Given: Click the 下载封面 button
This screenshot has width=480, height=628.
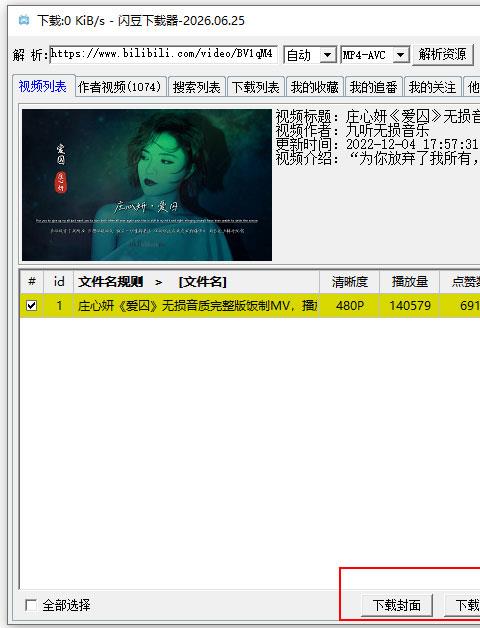Looking at the screenshot, I should pyautogui.click(x=397, y=605).
